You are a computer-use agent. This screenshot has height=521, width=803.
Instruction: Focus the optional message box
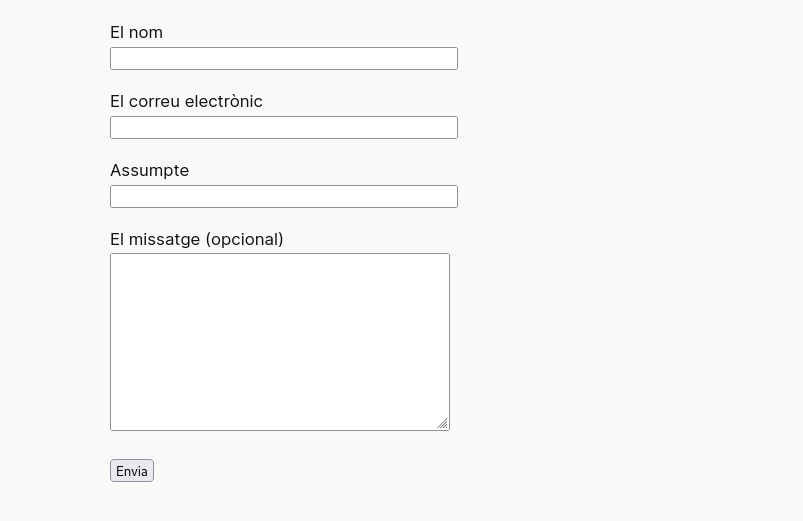[x=279, y=341]
